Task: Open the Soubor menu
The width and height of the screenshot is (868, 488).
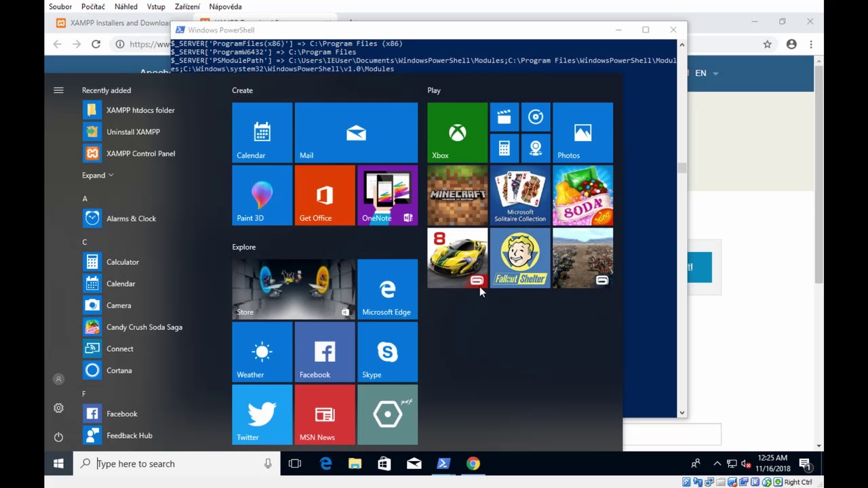Action: click(60, 7)
